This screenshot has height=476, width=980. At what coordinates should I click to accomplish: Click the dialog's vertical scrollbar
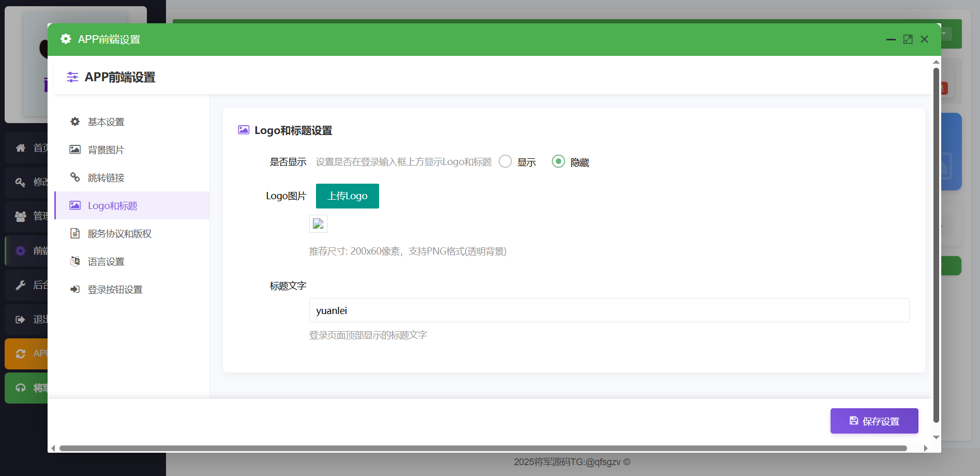pos(936,243)
